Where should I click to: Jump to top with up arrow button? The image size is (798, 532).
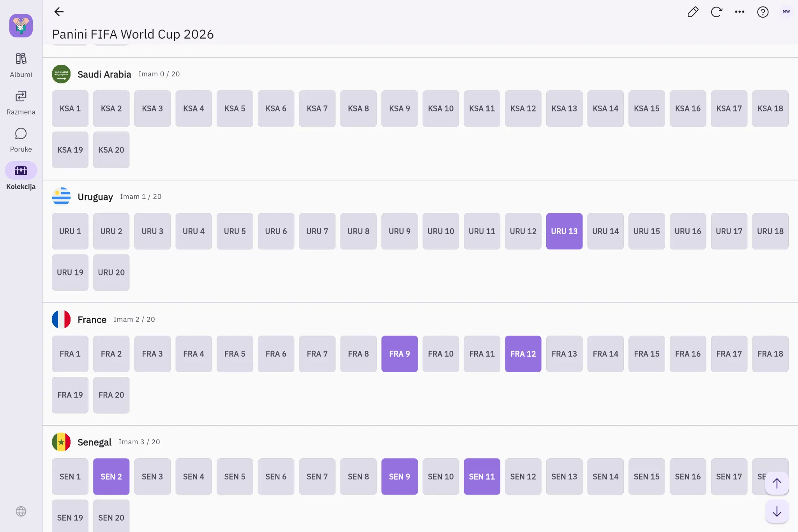click(777, 483)
